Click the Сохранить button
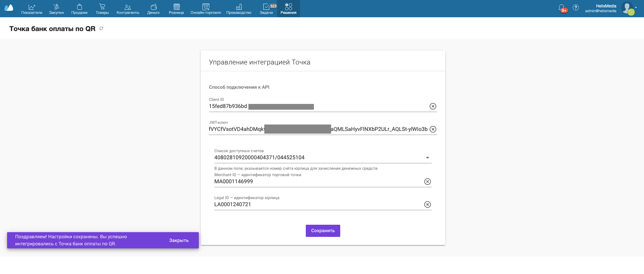This screenshot has width=644, height=274. point(323,231)
